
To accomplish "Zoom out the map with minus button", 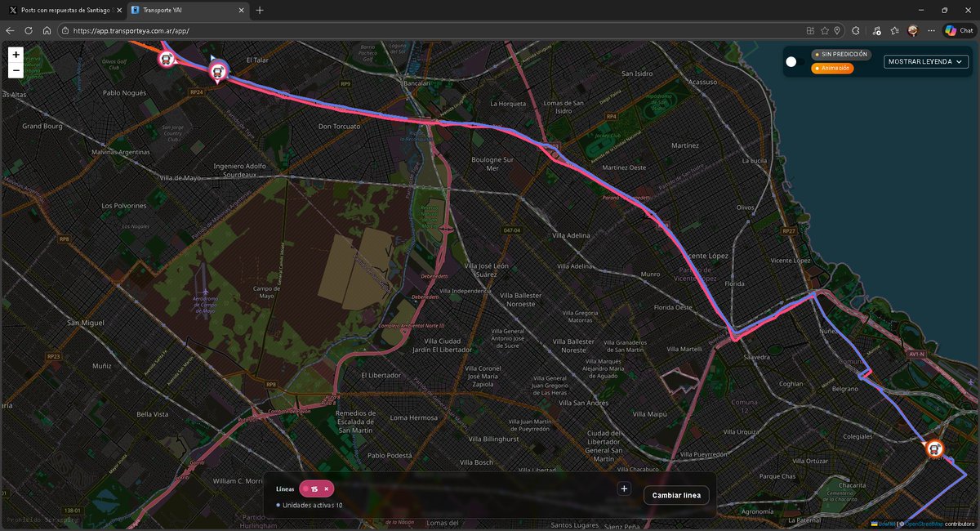I will point(16,70).
